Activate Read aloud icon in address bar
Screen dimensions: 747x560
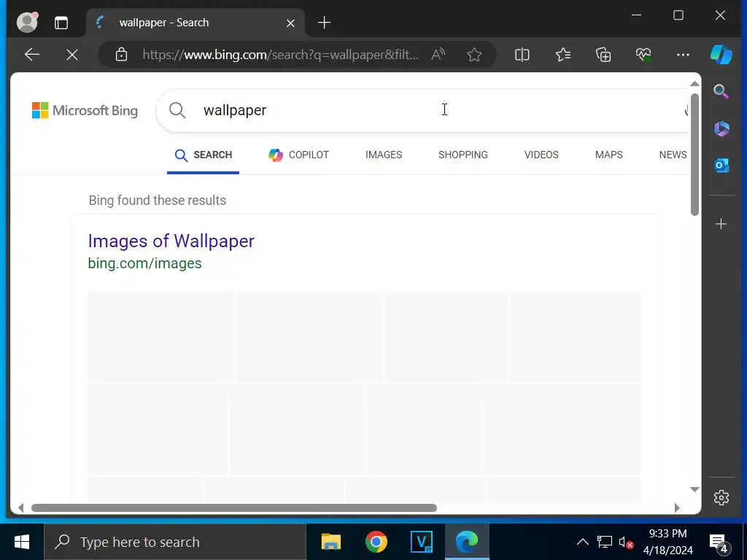(x=438, y=55)
